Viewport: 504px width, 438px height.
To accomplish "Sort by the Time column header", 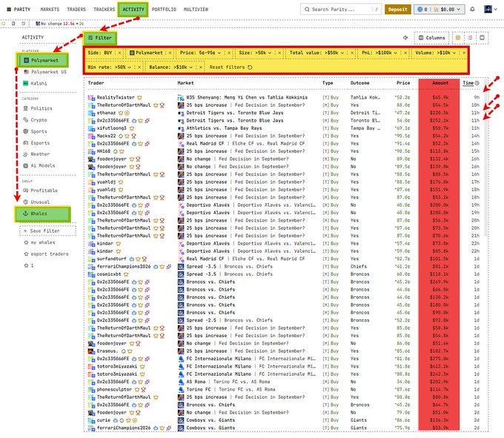I will click(468, 83).
